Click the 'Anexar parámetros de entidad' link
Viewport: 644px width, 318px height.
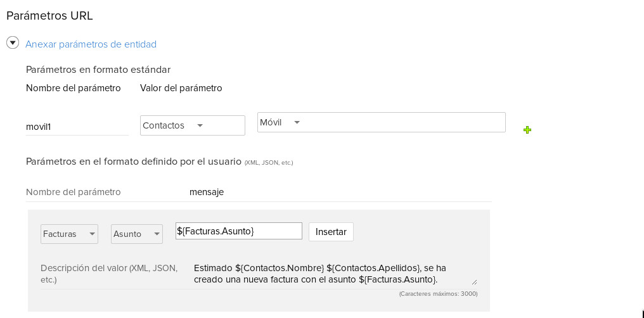click(91, 44)
